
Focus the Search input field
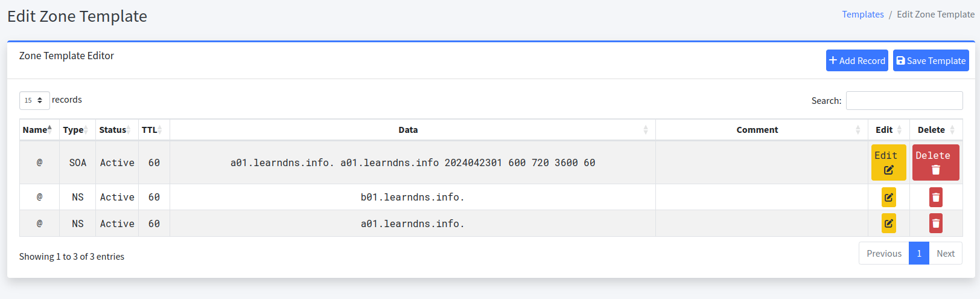pos(904,100)
